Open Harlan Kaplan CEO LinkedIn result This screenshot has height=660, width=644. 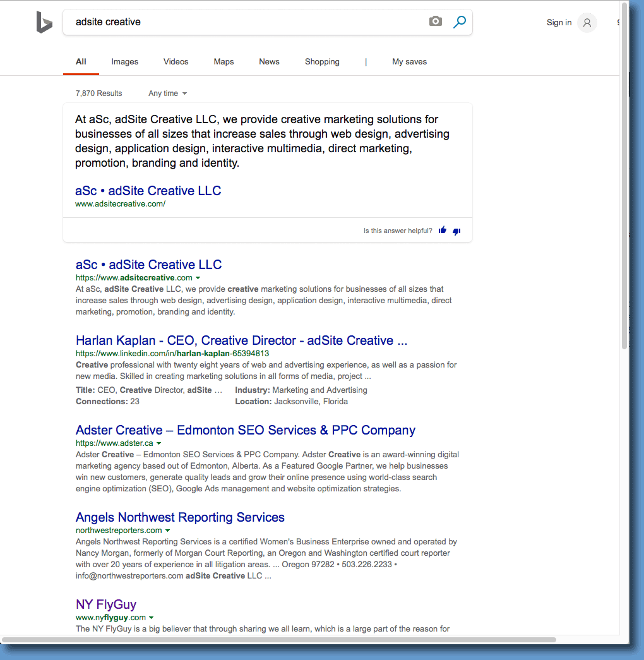pos(242,340)
